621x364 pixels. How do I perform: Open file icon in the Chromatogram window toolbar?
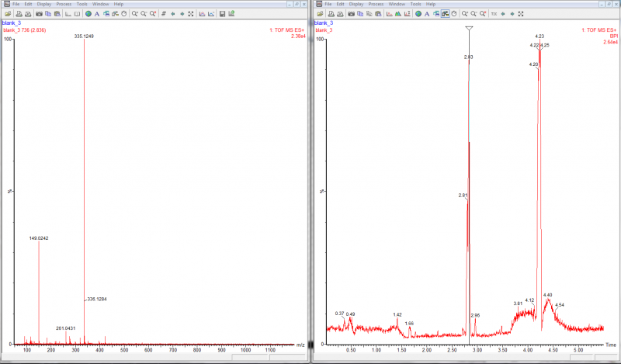pyautogui.click(x=320, y=14)
